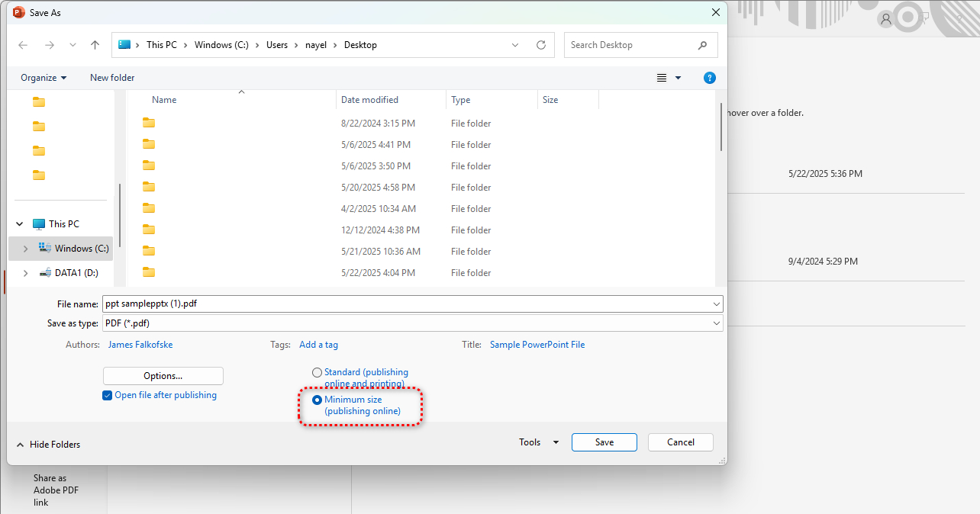
Task: Sort by Date modified column header
Action: click(369, 100)
